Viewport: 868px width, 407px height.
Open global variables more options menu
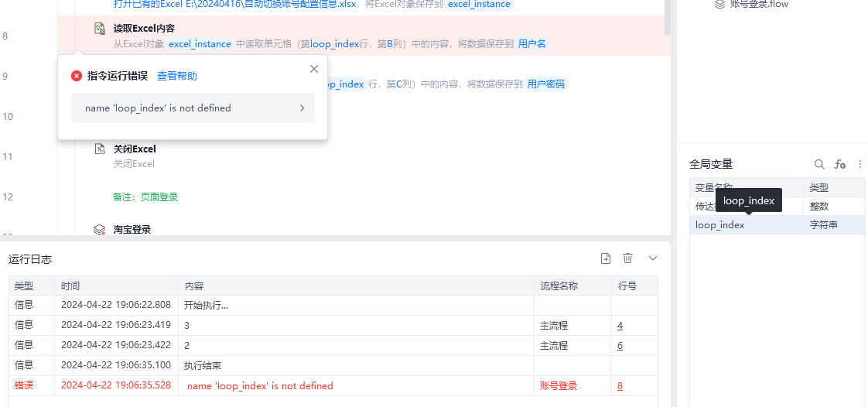tap(859, 164)
